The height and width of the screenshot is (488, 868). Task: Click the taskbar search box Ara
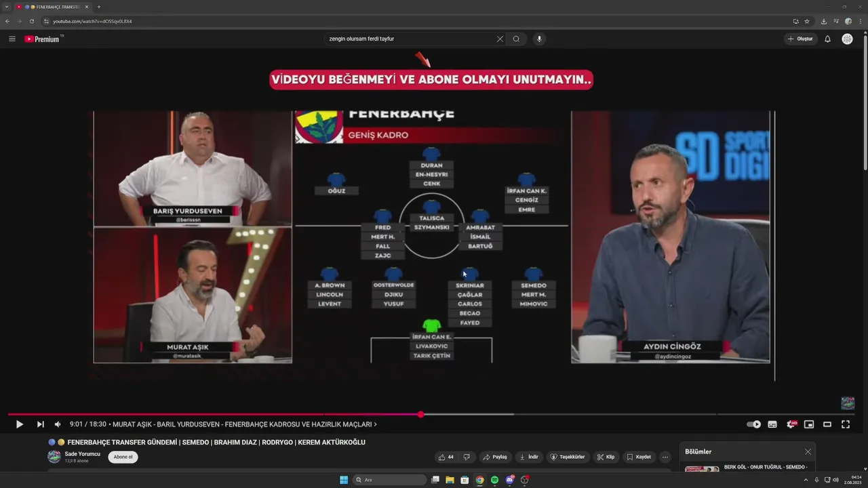pyautogui.click(x=390, y=480)
